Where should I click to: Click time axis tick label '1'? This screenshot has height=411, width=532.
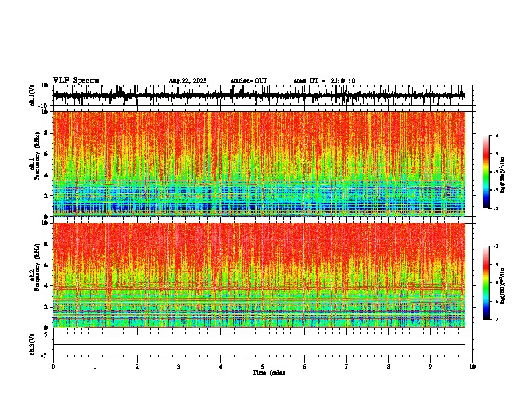pyautogui.click(x=95, y=367)
